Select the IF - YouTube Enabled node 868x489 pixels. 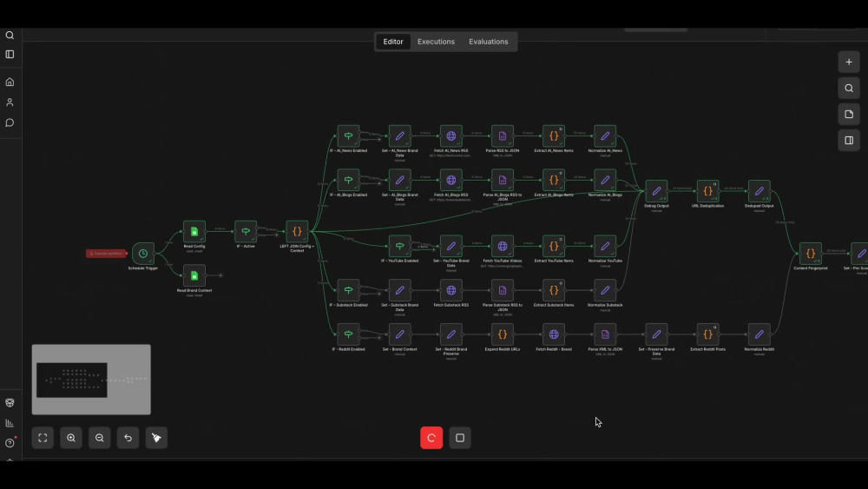[399, 247]
